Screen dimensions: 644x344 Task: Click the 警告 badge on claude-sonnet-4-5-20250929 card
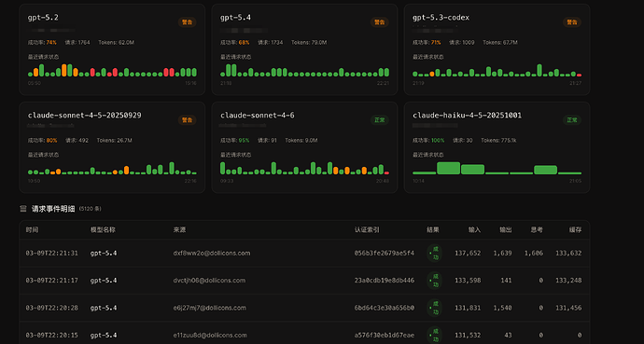tap(188, 120)
